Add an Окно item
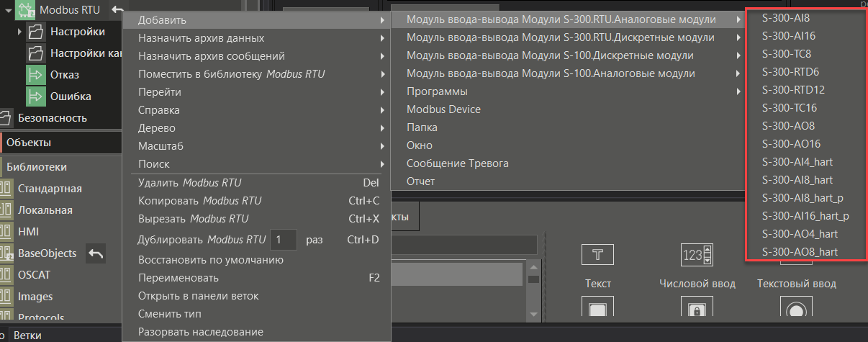This screenshot has height=342, width=868. 569,145
